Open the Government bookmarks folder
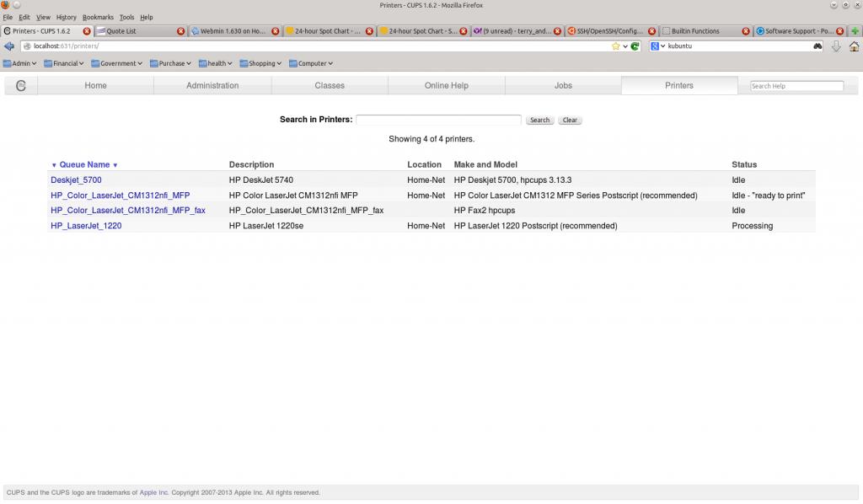Image resolution: width=863 pixels, height=504 pixels. click(116, 63)
